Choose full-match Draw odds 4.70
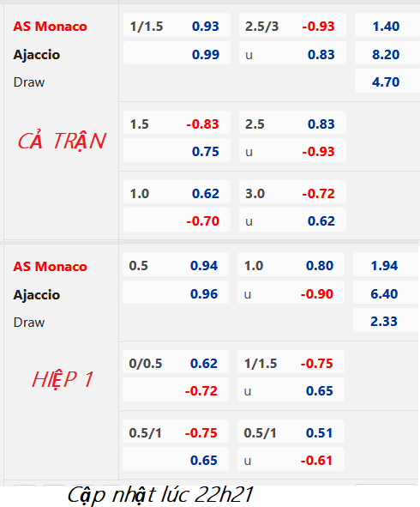The width and height of the screenshot is (420, 507). [387, 81]
